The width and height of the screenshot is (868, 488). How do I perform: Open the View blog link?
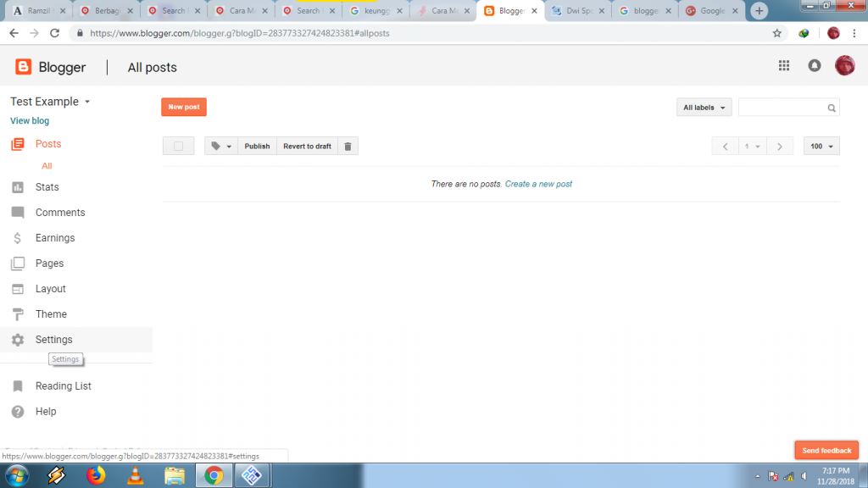pyautogui.click(x=30, y=120)
